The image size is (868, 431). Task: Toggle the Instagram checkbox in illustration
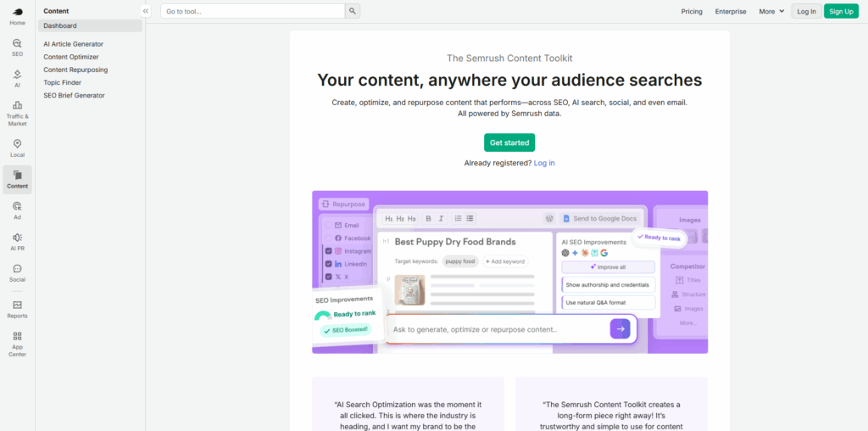click(x=328, y=251)
